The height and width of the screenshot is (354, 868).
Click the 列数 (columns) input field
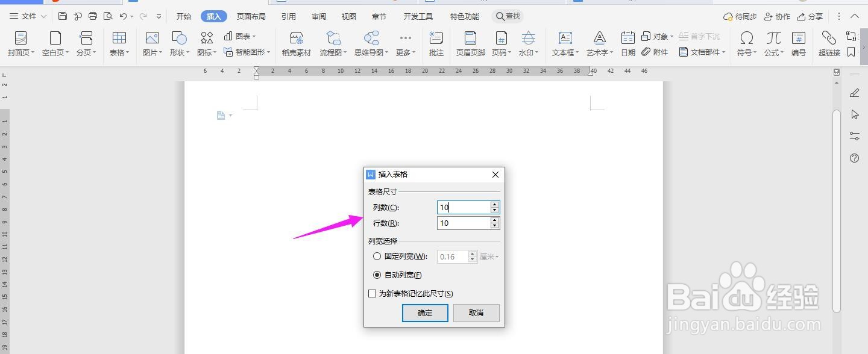click(464, 207)
